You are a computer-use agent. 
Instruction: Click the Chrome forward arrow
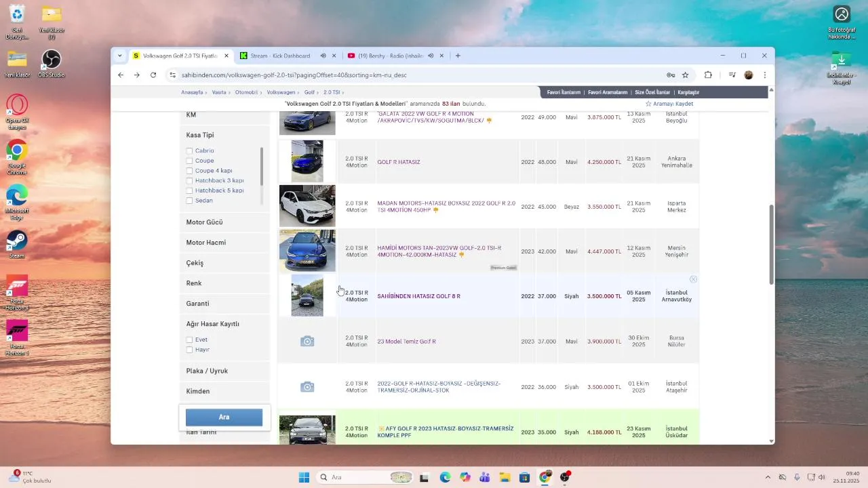tap(136, 75)
